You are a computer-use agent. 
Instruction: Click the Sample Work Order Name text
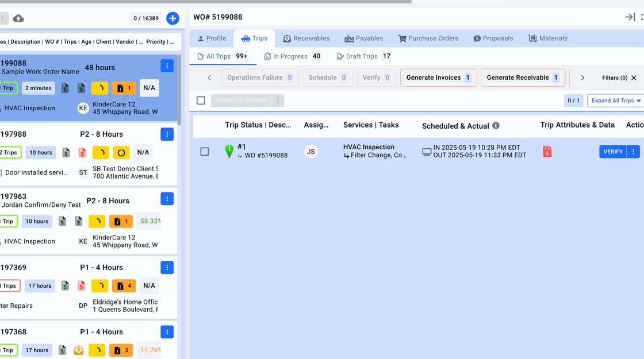pyautogui.click(x=40, y=71)
